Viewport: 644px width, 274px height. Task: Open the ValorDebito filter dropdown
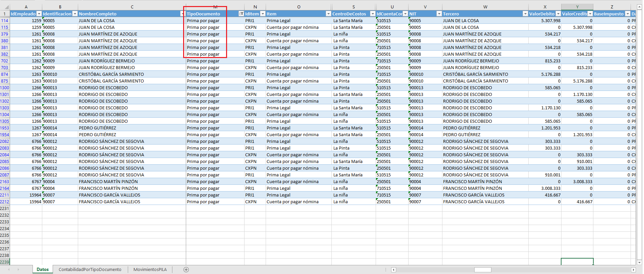coord(558,14)
